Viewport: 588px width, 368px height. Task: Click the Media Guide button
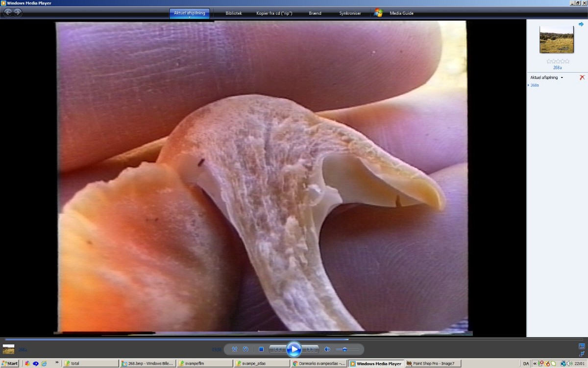401,13
